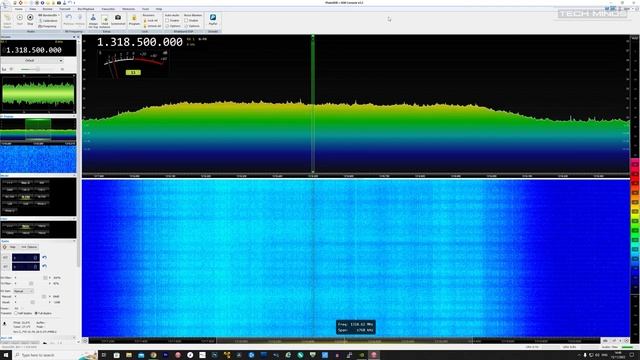Open the Help ribbon tab
Viewport: 640px width, 360px height.
coord(159,9)
